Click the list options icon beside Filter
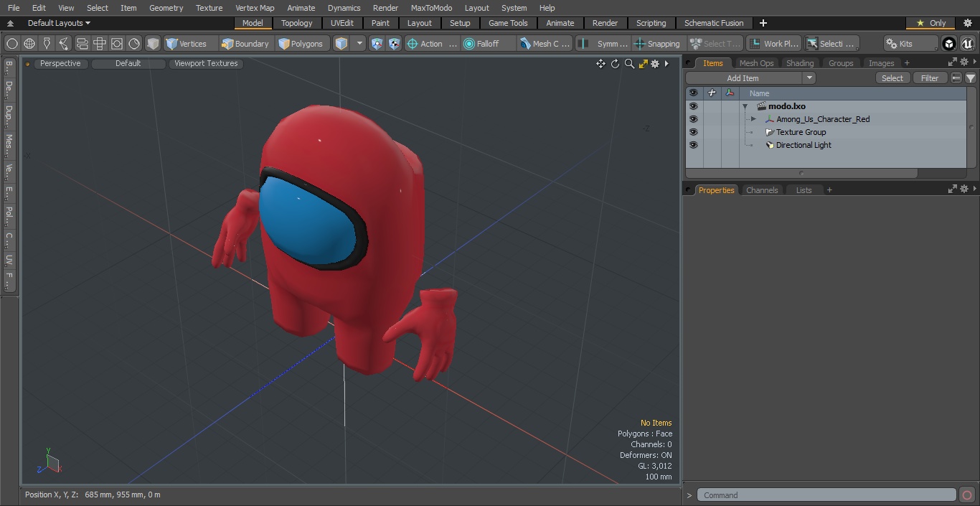Viewport: 980px width, 506px height. pyautogui.click(x=956, y=78)
